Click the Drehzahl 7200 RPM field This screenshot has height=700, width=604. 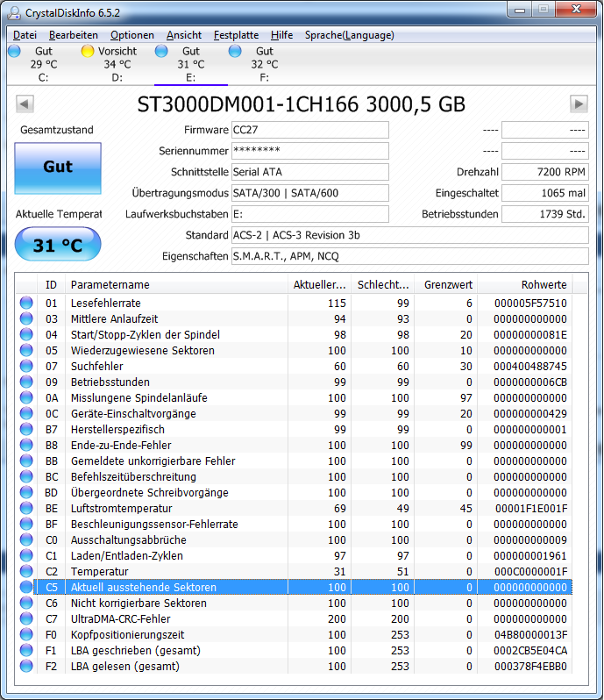(545, 172)
